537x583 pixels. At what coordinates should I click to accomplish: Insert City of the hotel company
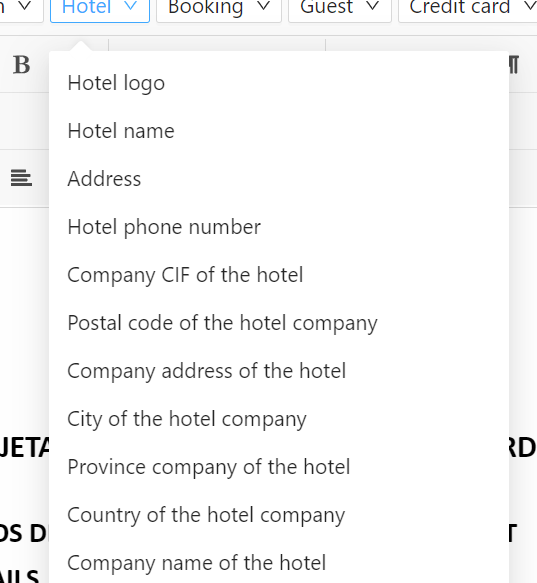tap(279, 419)
